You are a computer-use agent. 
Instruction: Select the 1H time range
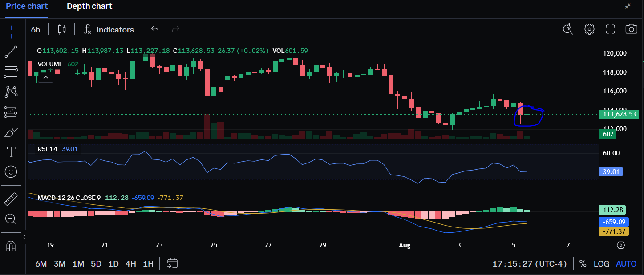point(148,263)
